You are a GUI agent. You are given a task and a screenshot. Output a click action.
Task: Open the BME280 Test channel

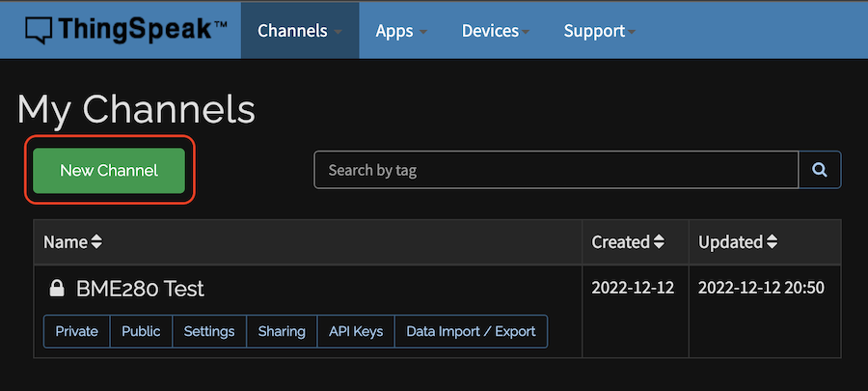[140, 289]
